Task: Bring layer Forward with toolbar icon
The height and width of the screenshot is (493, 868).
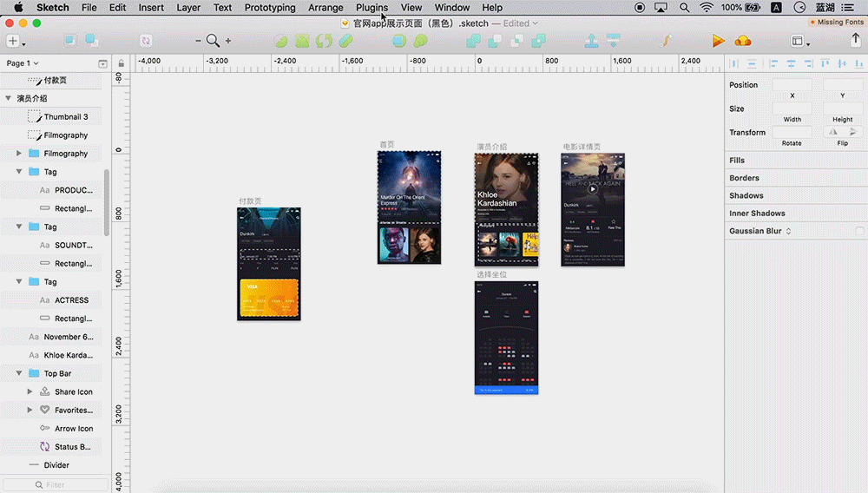Action: (591, 41)
